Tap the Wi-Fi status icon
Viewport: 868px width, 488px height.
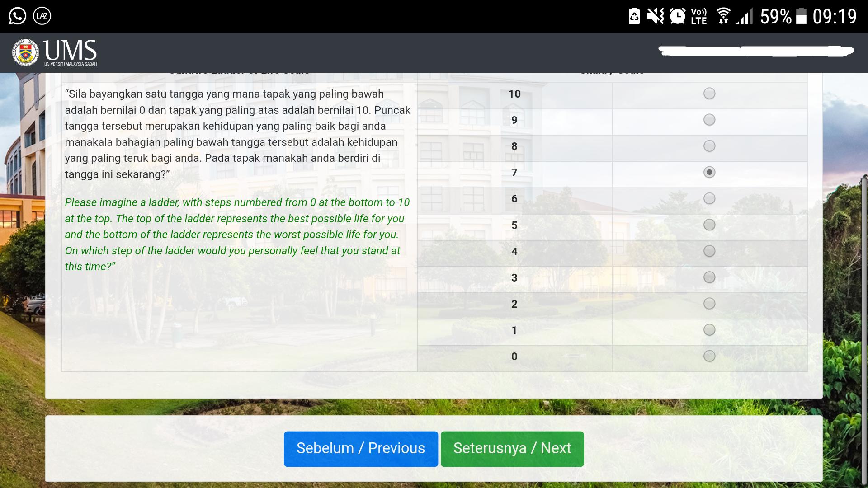[723, 16]
